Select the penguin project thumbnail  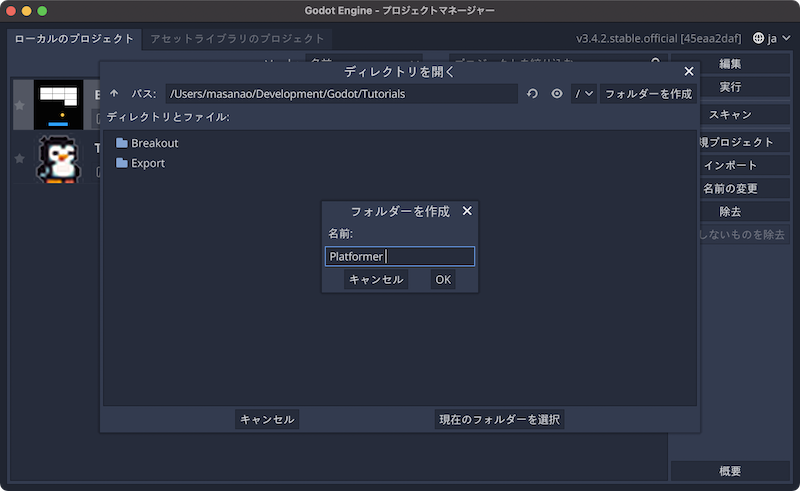[58, 159]
